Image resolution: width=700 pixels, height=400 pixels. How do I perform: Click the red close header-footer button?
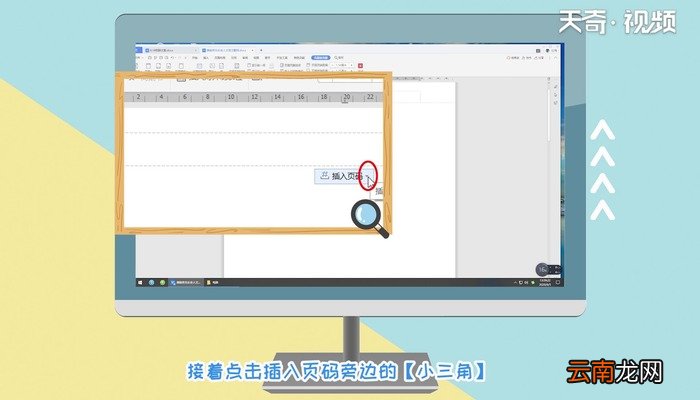[360, 66]
